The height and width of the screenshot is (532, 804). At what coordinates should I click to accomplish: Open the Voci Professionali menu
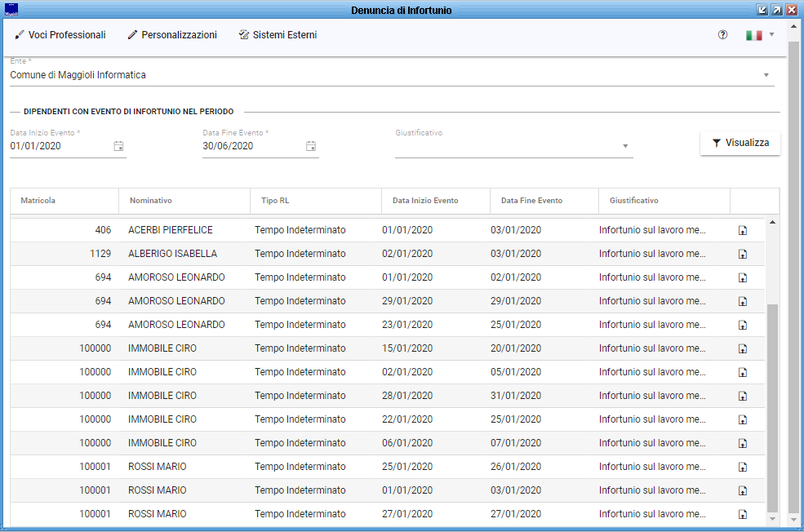60,35
